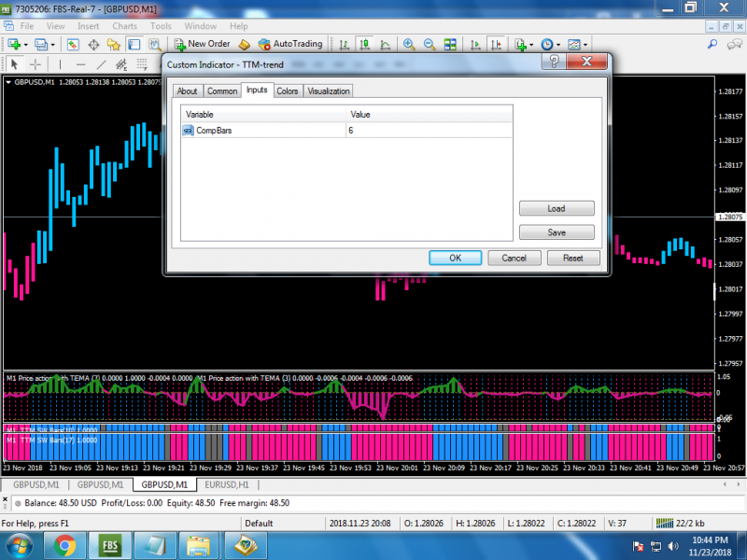747x560 pixels.
Task: Expand the Periods dropdown arrow
Action: [558, 45]
